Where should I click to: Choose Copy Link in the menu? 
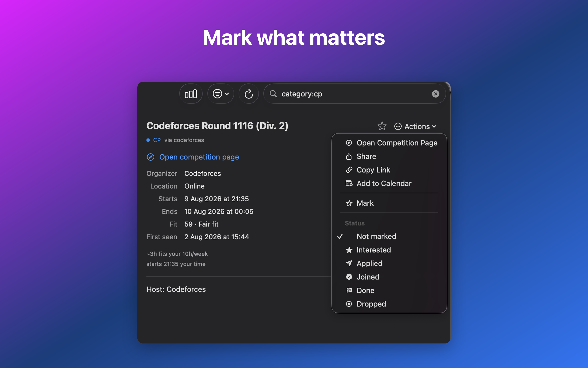tap(389, 170)
